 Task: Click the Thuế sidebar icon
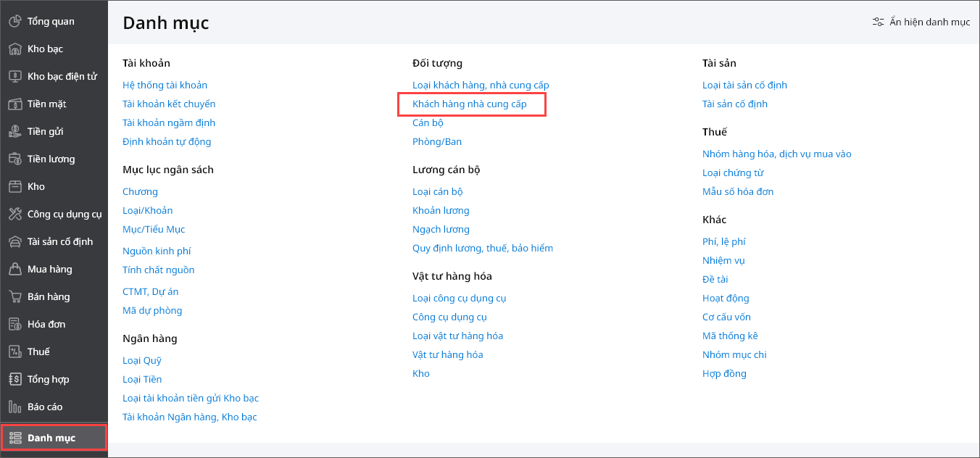[14, 352]
